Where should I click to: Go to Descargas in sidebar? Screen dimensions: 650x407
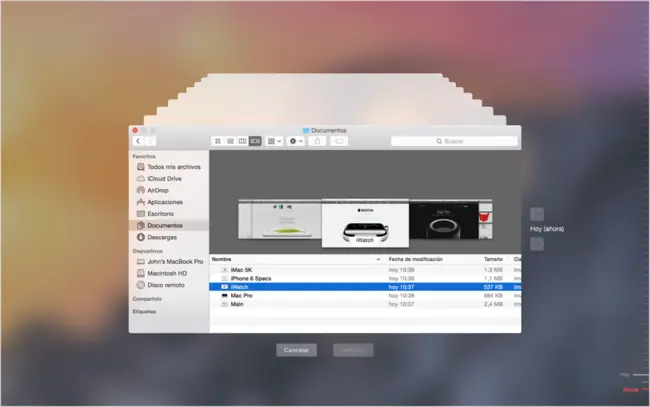tap(163, 237)
